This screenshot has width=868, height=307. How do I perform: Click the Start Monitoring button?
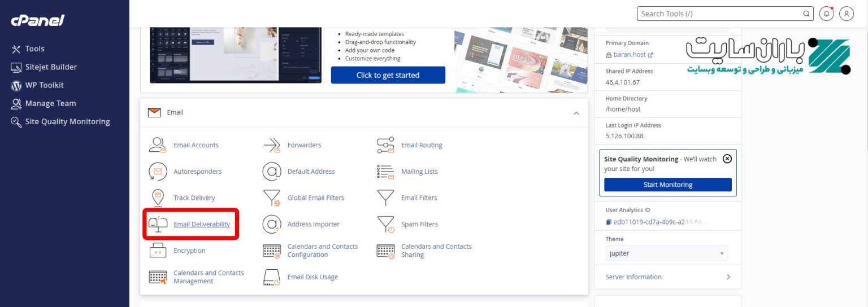[x=667, y=185]
